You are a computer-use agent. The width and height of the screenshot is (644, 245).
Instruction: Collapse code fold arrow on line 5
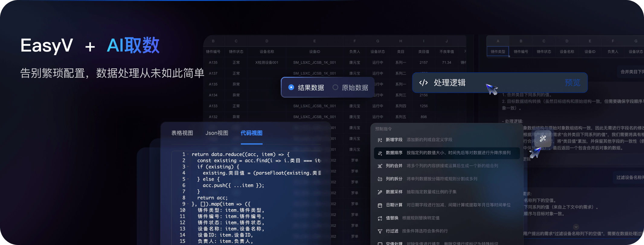point(188,179)
